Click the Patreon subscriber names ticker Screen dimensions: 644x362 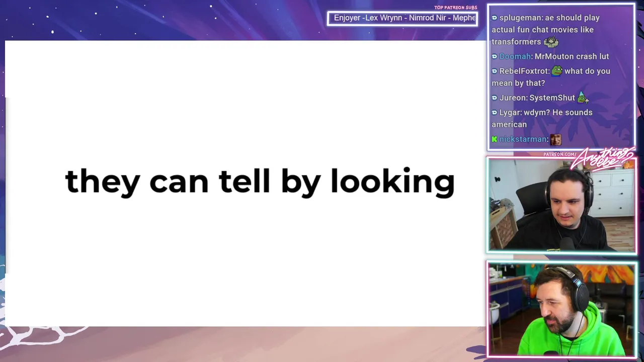point(403,18)
